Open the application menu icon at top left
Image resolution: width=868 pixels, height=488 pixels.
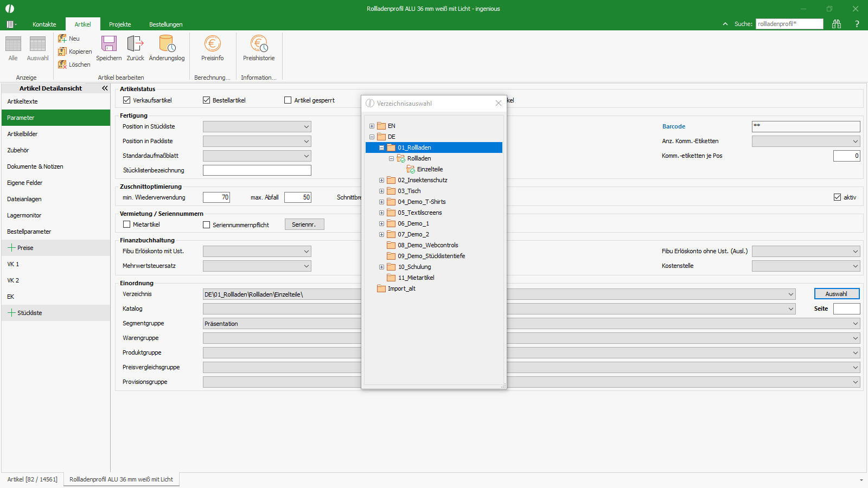pos(11,24)
